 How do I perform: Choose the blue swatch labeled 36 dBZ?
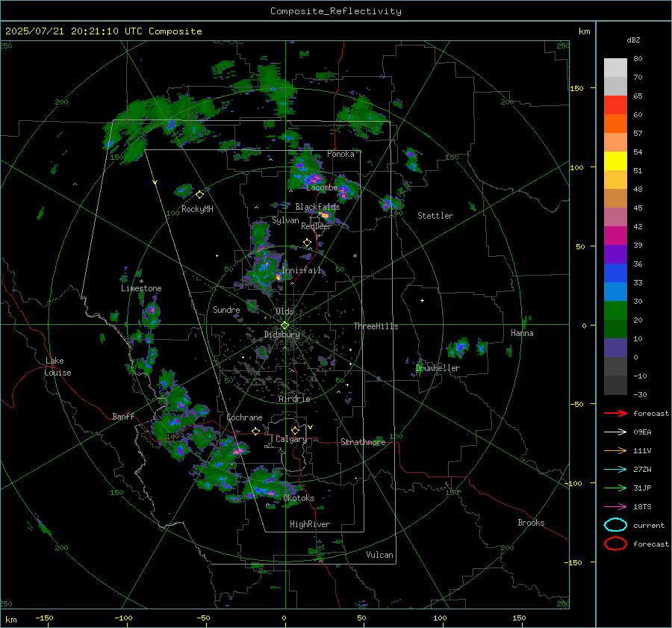[615, 273]
